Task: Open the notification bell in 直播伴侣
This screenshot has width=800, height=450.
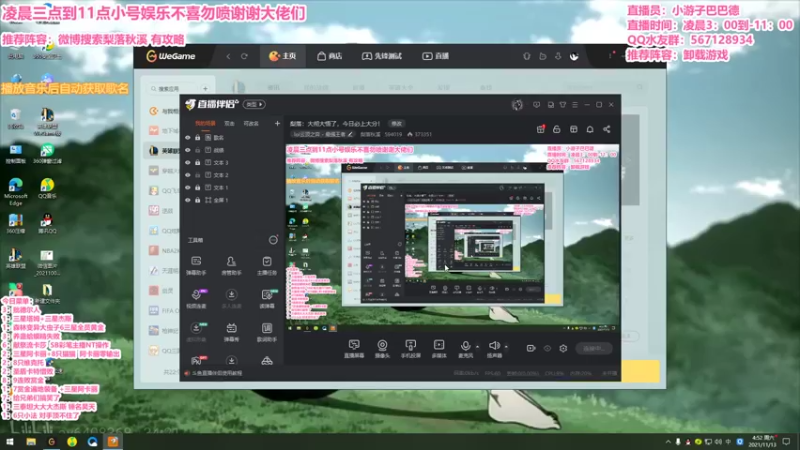Action: [x=590, y=129]
